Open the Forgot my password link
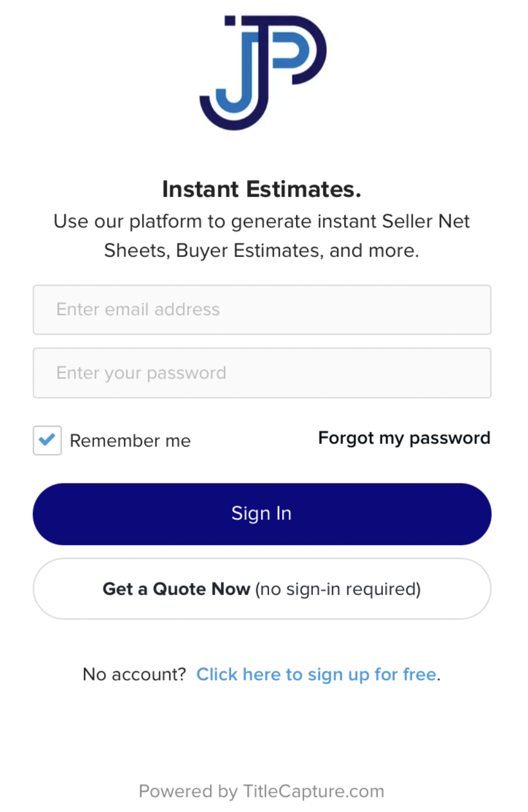Screen dimensions: 528x812 404,438
